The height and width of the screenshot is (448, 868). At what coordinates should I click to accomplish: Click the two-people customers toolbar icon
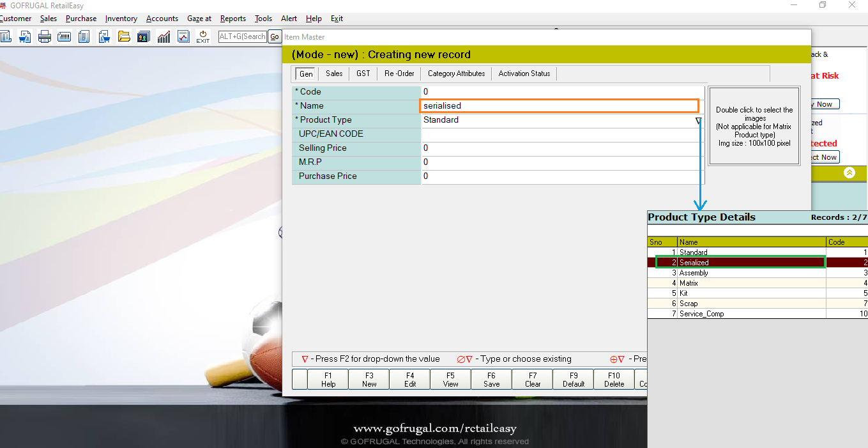144,36
